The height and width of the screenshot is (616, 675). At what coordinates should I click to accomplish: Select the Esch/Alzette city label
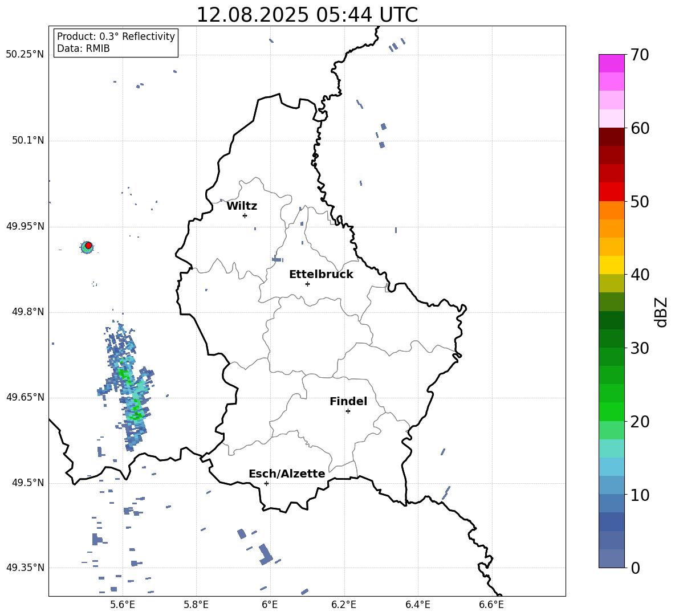click(x=287, y=474)
